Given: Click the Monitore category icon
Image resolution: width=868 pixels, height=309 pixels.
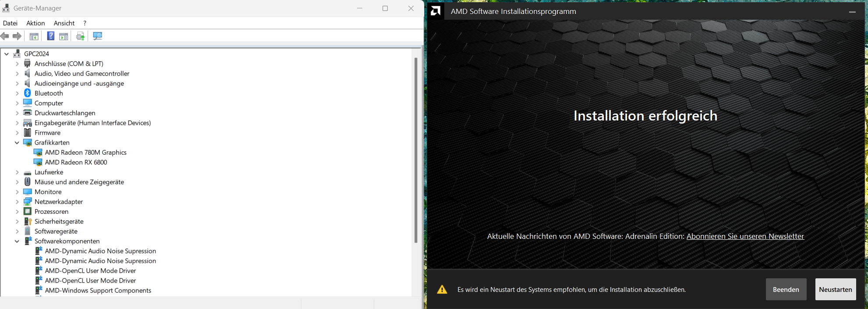Looking at the screenshot, I should 28,192.
